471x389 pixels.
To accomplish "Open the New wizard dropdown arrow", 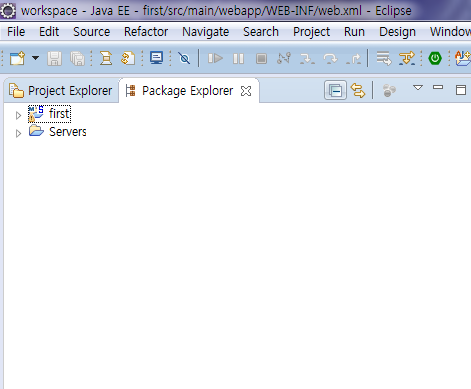I will point(35,58).
